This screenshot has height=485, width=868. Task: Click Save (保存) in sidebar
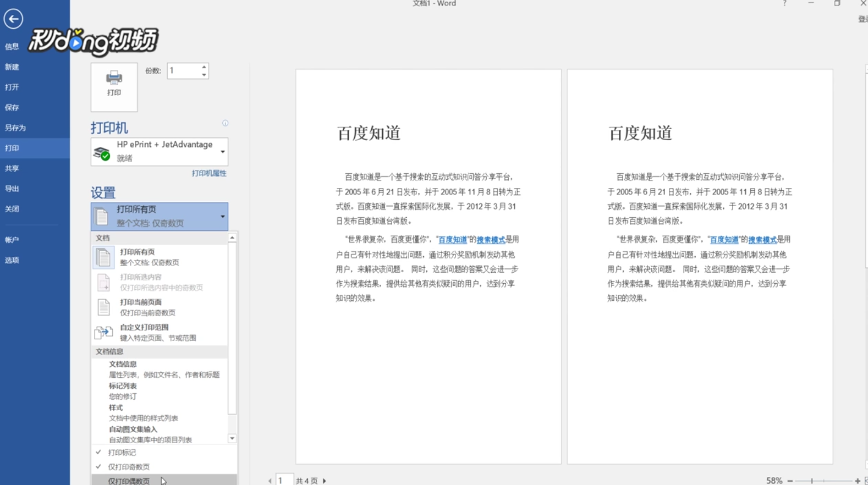point(35,108)
